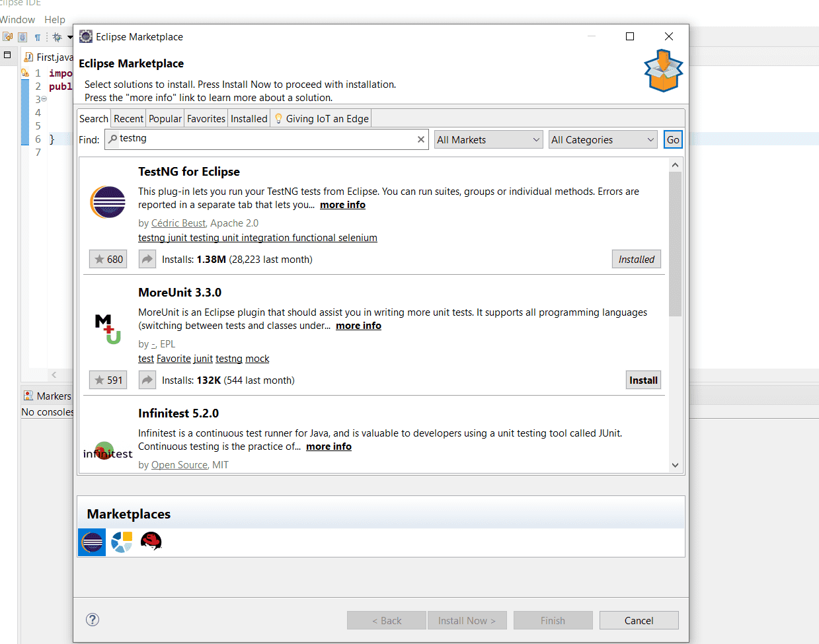Switch to the Installed tab
819x644 pixels.
[x=249, y=118]
